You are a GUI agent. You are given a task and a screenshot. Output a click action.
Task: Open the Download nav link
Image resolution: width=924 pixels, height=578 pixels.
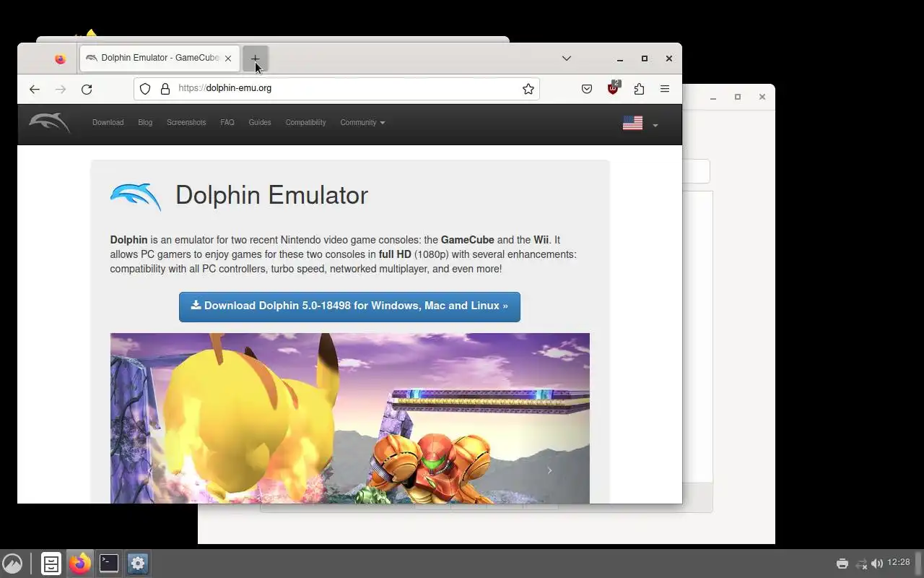point(108,123)
